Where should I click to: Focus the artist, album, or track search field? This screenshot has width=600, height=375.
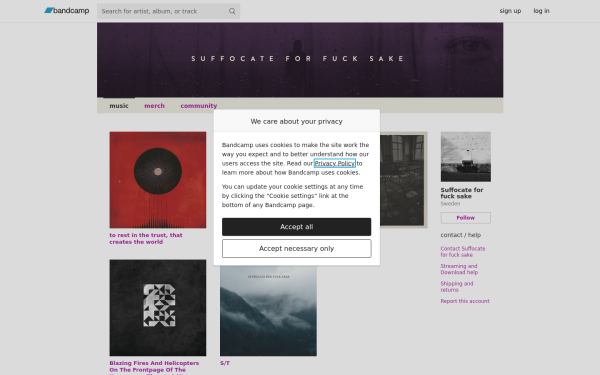click(168, 11)
